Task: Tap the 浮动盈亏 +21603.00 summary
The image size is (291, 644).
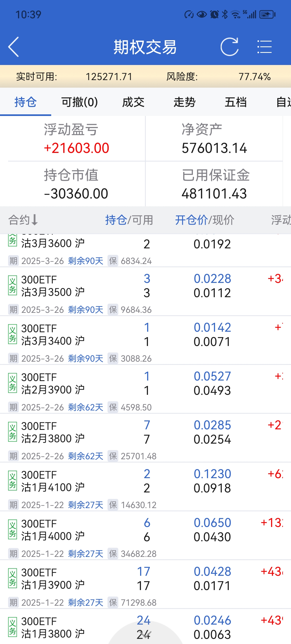Action: (77, 139)
